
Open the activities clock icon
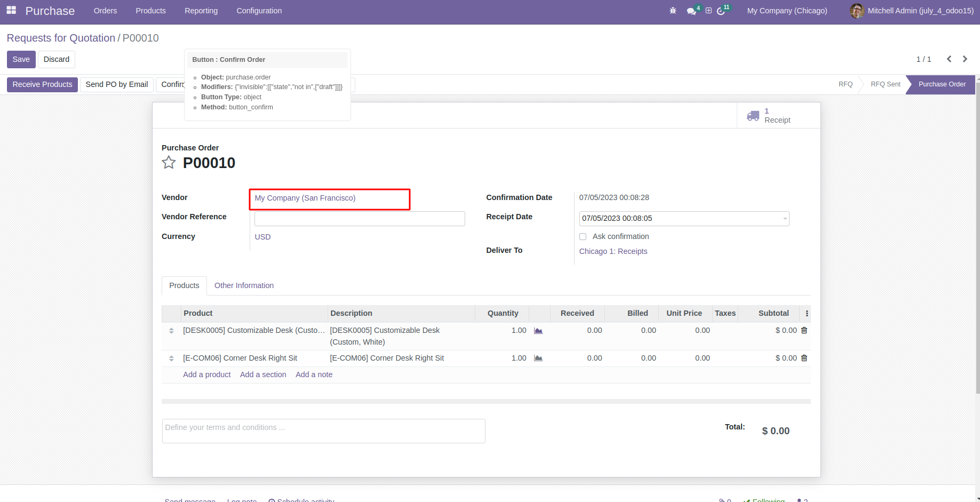(721, 11)
